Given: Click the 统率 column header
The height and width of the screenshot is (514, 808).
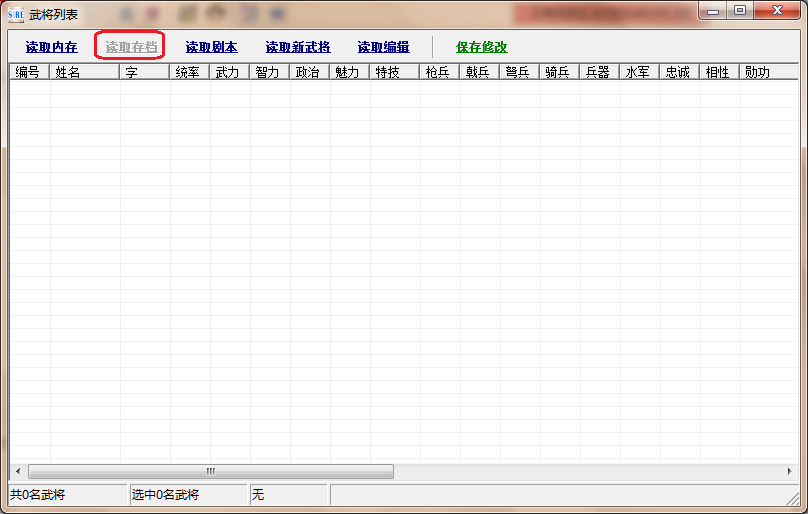Looking at the screenshot, I should (x=190, y=72).
